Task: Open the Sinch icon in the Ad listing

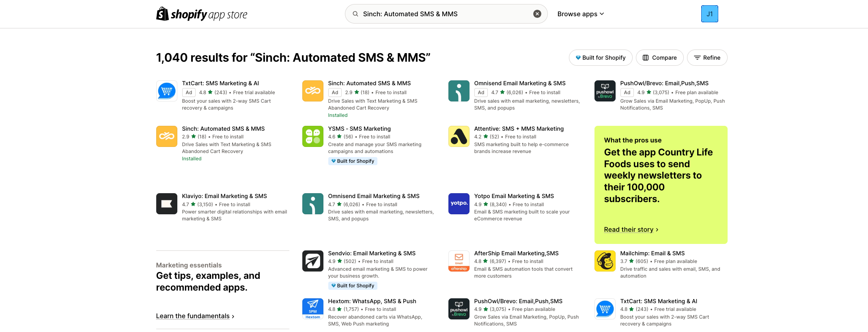Action: click(313, 91)
